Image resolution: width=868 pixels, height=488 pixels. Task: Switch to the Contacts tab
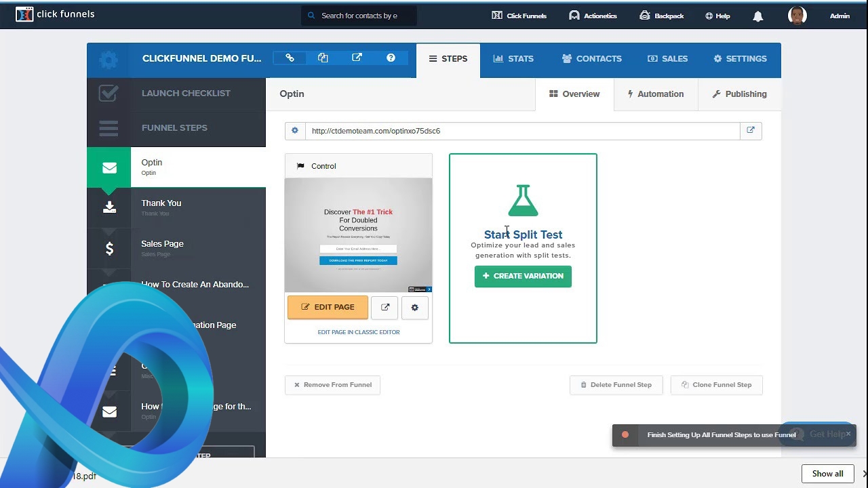coord(592,59)
